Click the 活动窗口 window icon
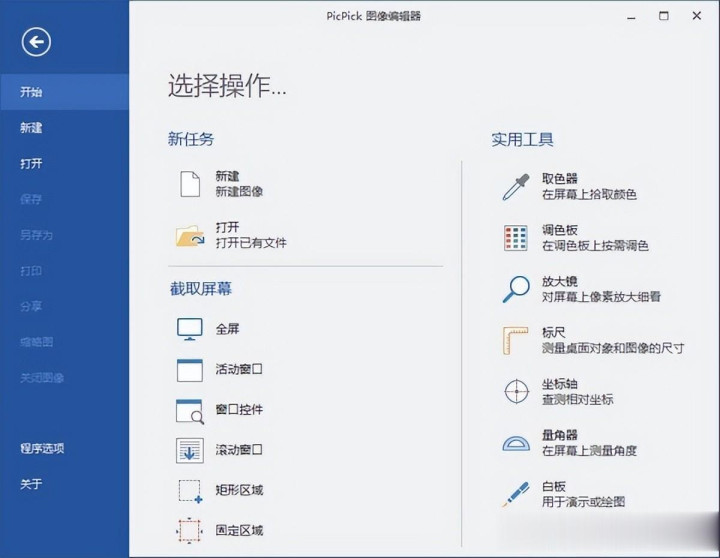The image size is (720, 558). (190, 370)
